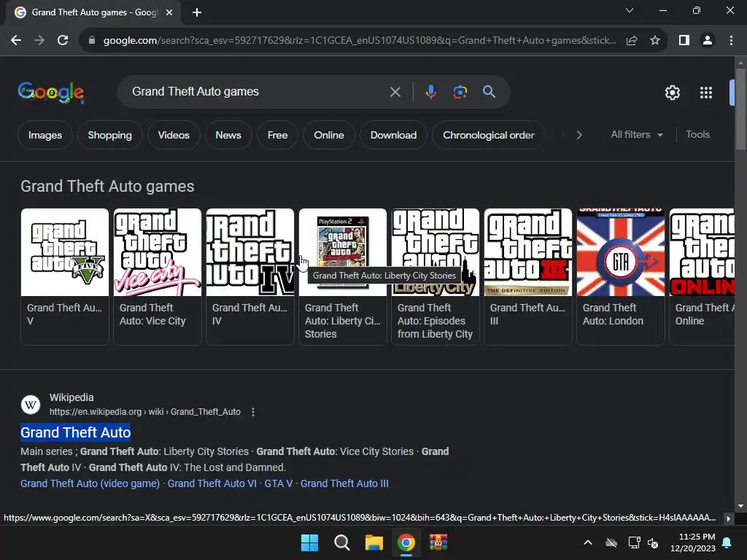Open Google quick settings gear
747x560 pixels.
672,93
